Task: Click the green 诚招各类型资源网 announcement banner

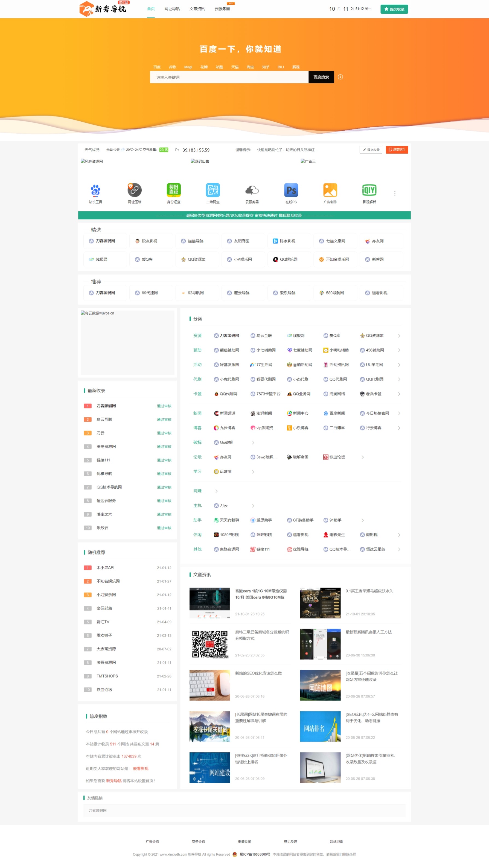Action: [245, 215]
